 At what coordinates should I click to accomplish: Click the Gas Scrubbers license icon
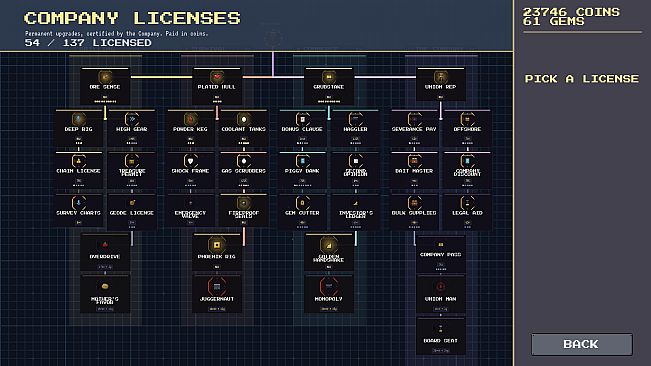point(244,161)
